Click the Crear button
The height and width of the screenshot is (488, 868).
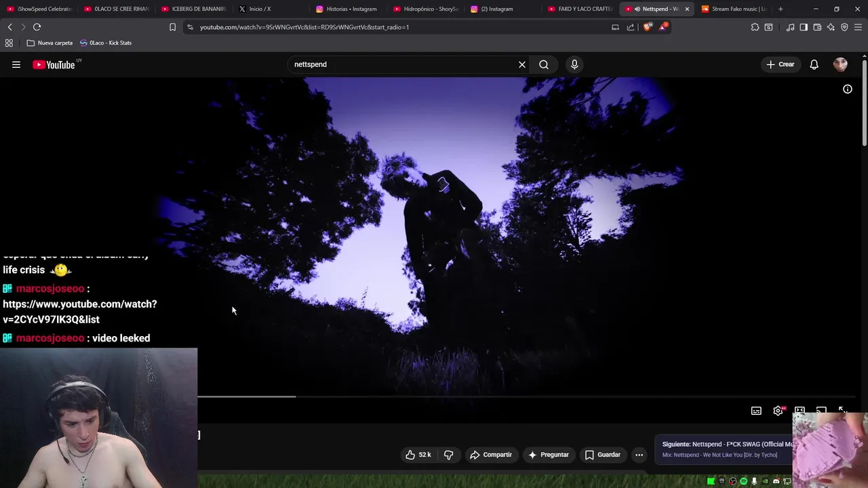[780, 64]
